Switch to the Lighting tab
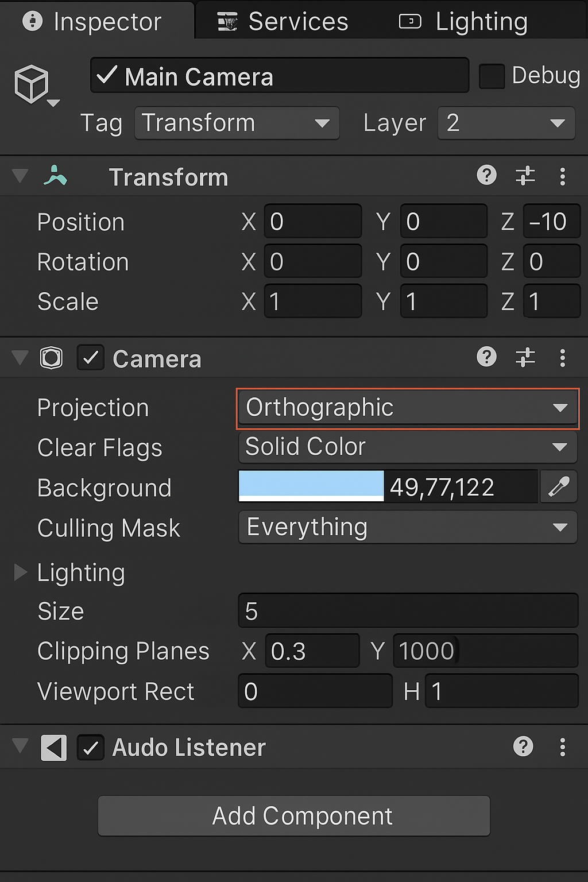Viewport: 588px width, 882px height. [x=464, y=22]
